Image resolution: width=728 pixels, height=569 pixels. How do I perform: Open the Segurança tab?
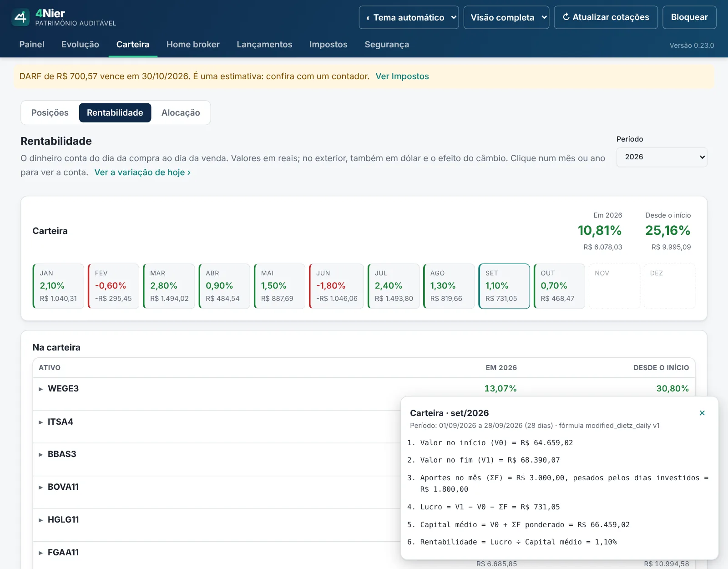(x=387, y=45)
